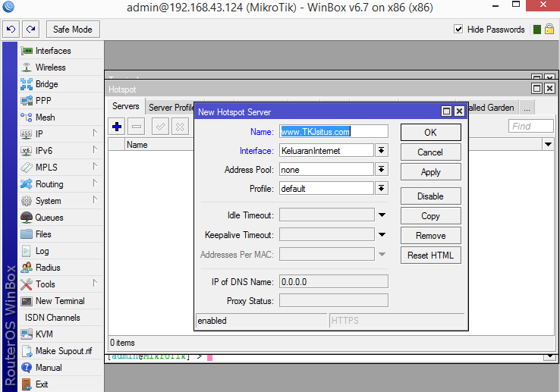
Task: Click the Cancel button
Action: tap(431, 152)
